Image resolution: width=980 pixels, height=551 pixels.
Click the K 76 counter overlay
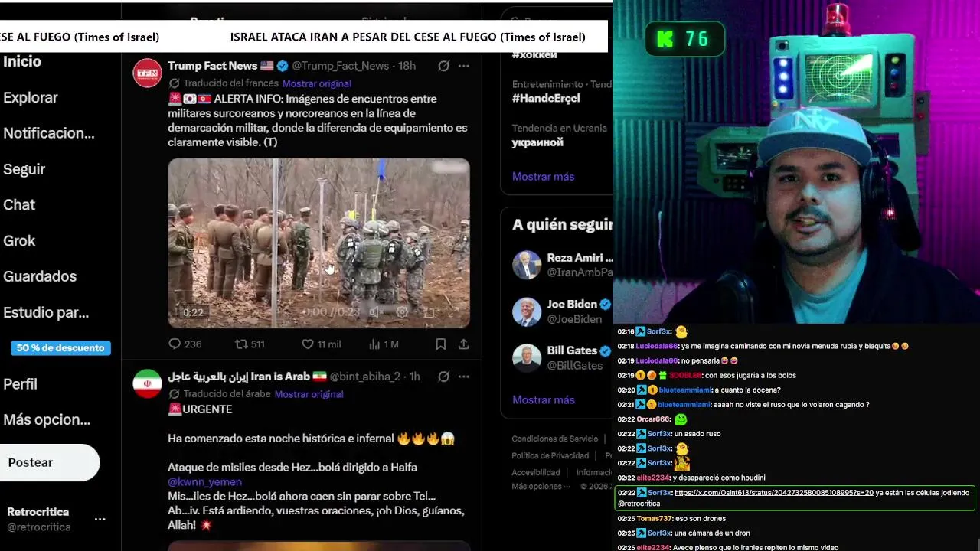pyautogui.click(x=684, y=39)
